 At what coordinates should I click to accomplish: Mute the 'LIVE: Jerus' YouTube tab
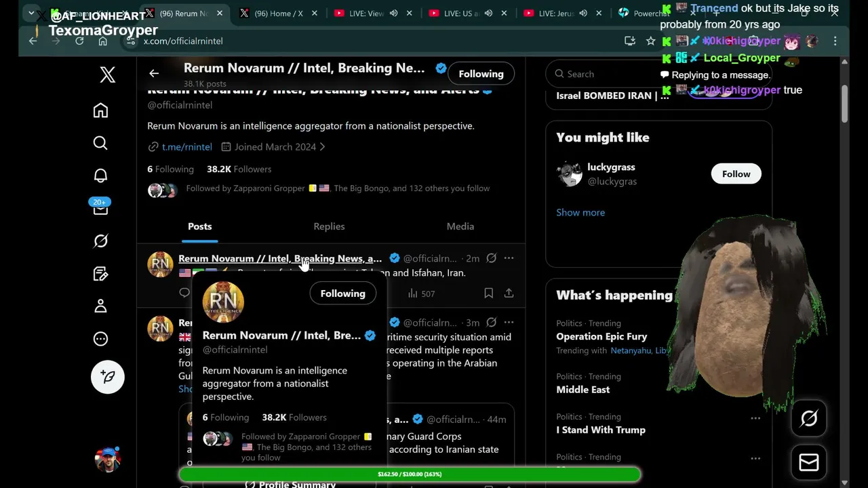[x=583, y=13]
